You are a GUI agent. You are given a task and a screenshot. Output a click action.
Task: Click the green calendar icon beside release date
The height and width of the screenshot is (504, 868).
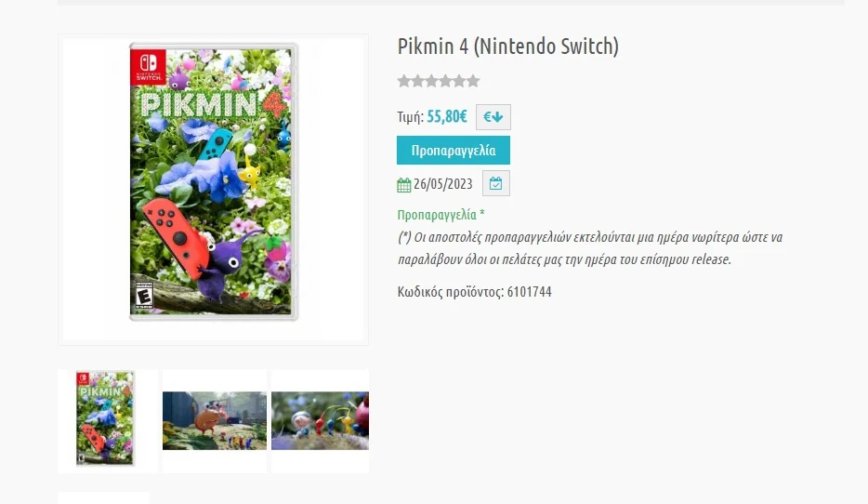(x=403, y=184)
